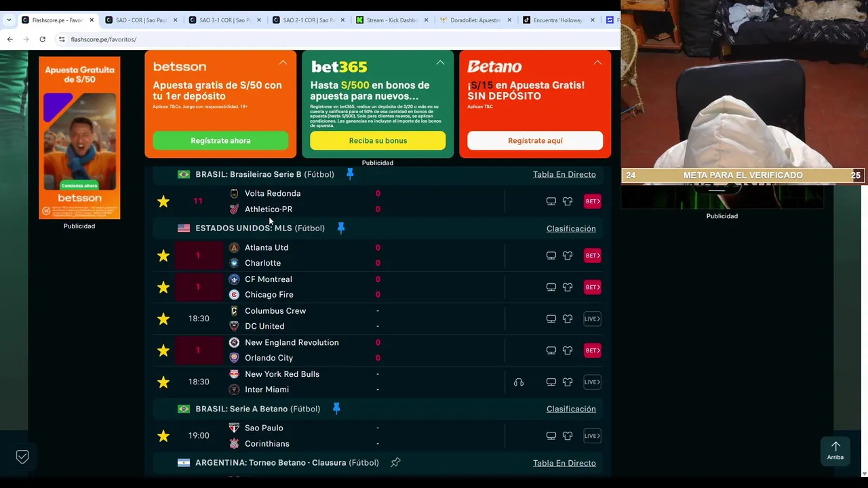The height and width of the screenshot is (488, 868).
Task: Click the shield check icon at bottom left
Action: click(22, 457)
